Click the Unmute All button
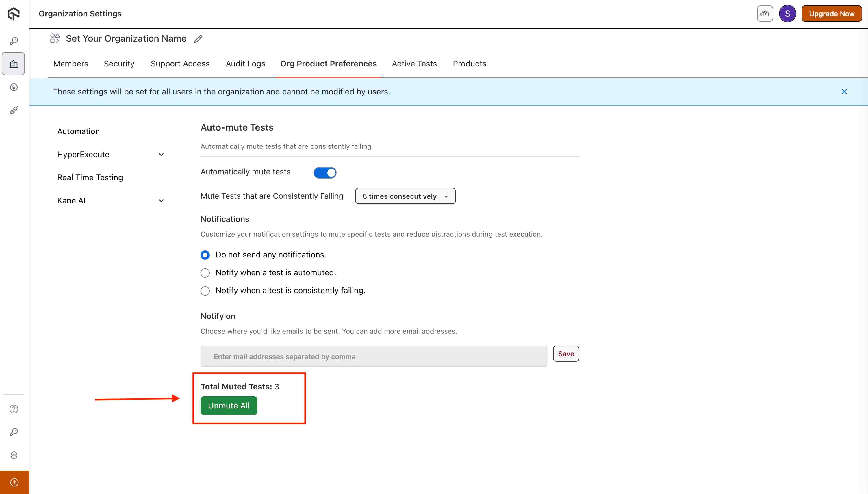The width and height of the screenshot is (868, 494). tap(229, 405)
